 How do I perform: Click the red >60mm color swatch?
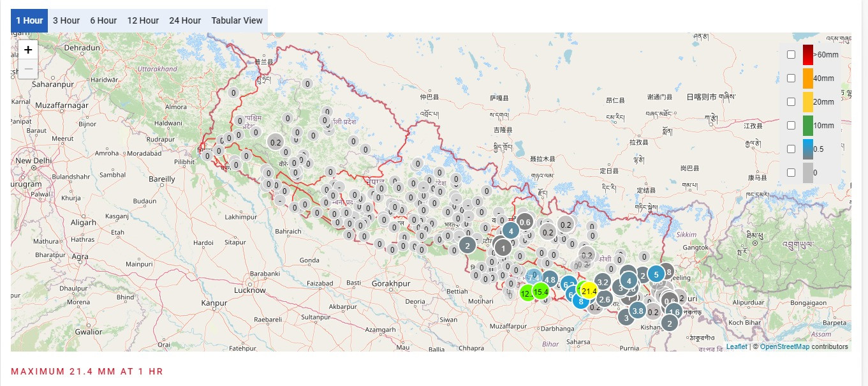tap(807, 54)
